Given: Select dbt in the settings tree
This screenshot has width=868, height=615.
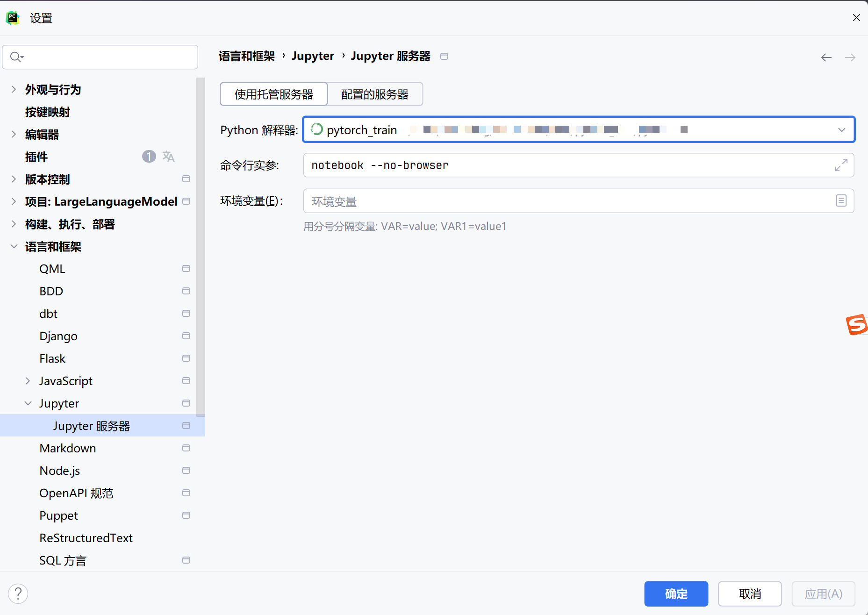Looking at the screenshot, I should point(49,314).
